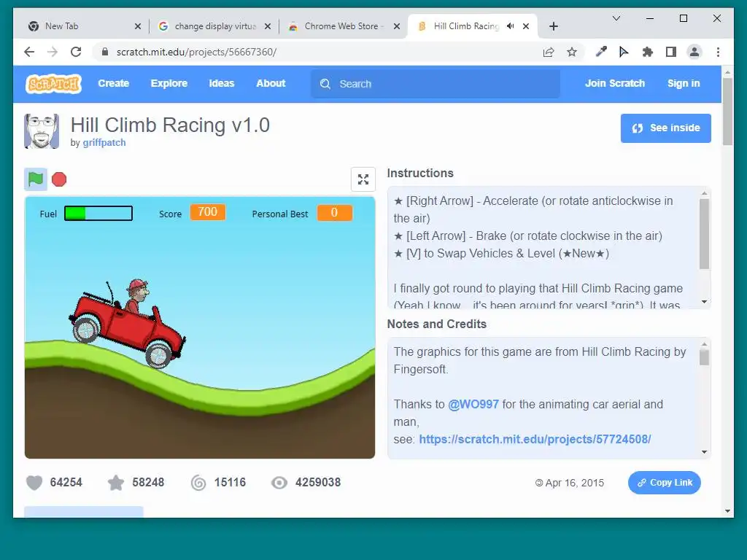Click the green flag to start game
This screenshot has width=747, height=560.
click(36, 179)
